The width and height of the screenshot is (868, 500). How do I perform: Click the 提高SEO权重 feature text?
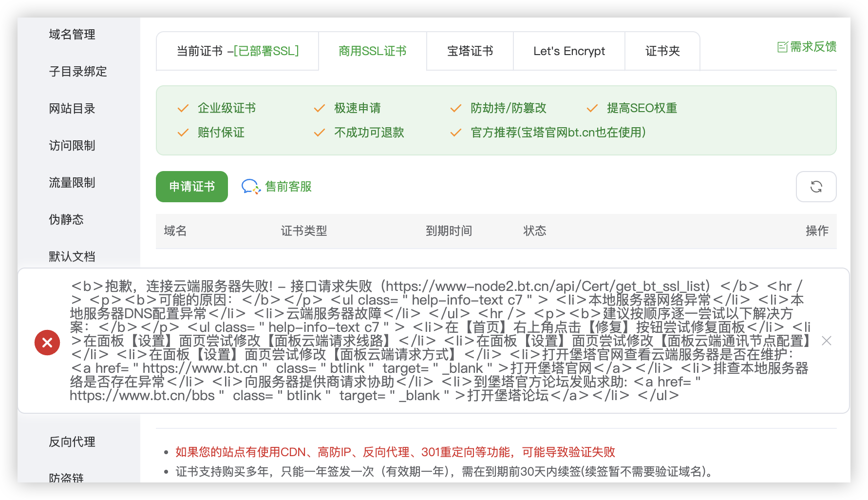pyautogui.click(x=642, y=108)
